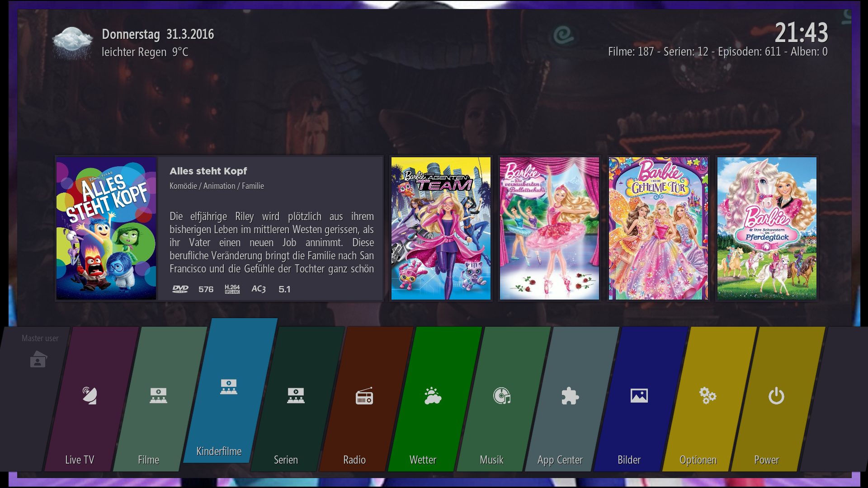Click the Musik disc and note icon
The height and width of the screenshot is (488, 868).
pyautogui.click(x=502, y=396)
